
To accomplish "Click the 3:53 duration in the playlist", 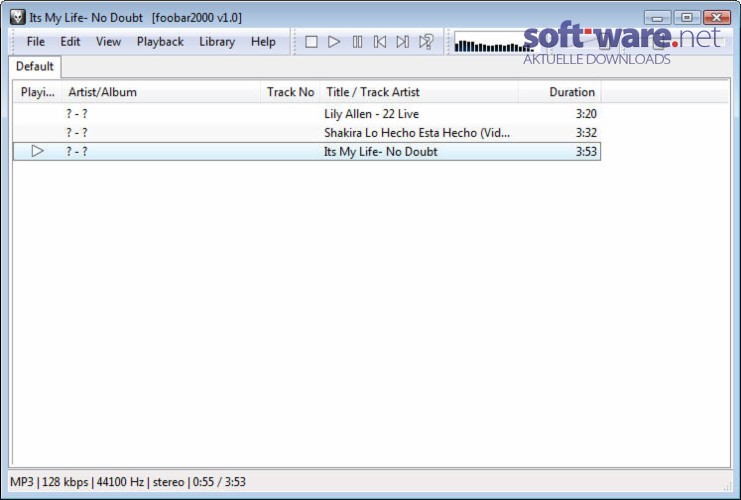I will coord(586,152).
